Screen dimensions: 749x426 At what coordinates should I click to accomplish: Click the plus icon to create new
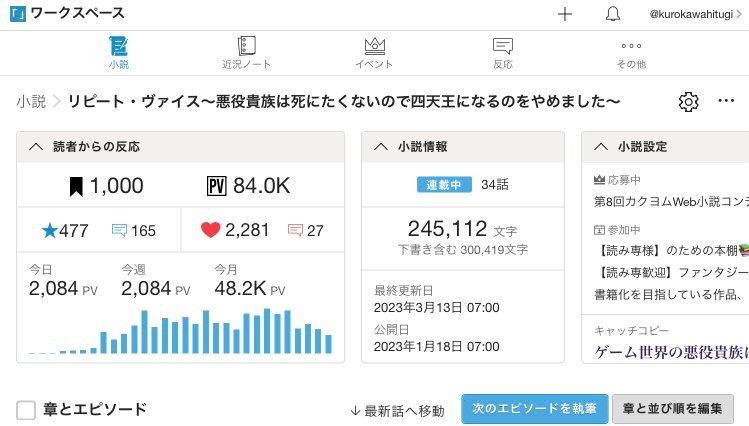pos(565,14)
